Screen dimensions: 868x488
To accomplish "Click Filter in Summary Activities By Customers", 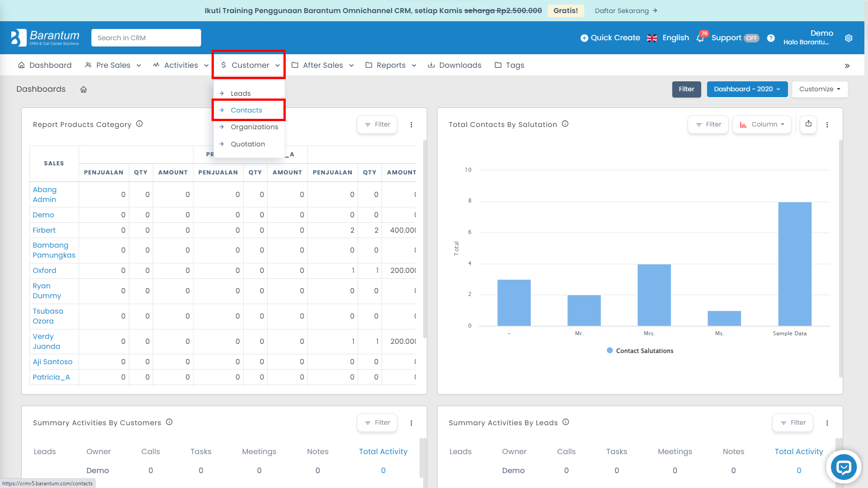I will pyautogui.click(x=377, y=422).
